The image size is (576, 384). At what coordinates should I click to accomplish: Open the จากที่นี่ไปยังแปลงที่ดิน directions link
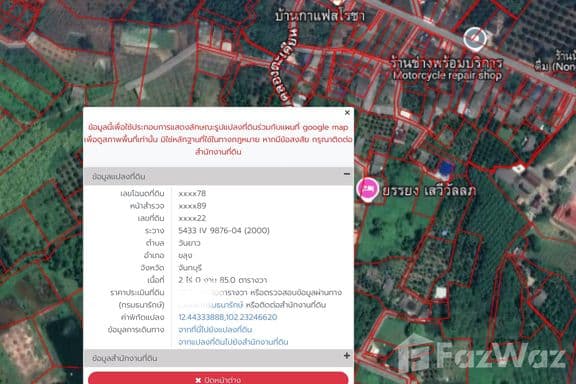point(215,330)
